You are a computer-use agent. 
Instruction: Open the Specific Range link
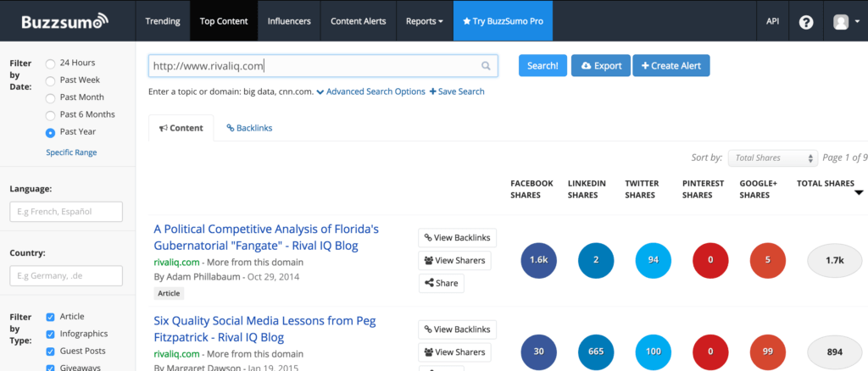pos(71,152)
